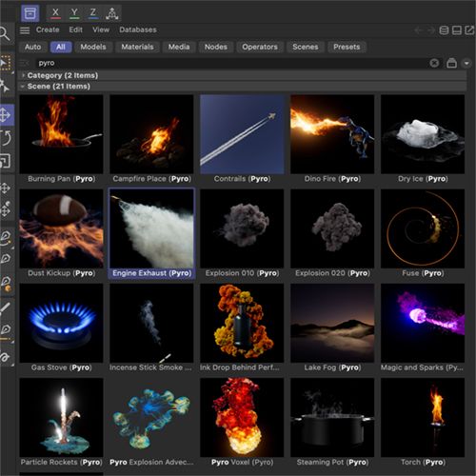Click the coordinate system icon
This screenshot has width=476, height=476.
pyautogui.click(x=111, y=13)
